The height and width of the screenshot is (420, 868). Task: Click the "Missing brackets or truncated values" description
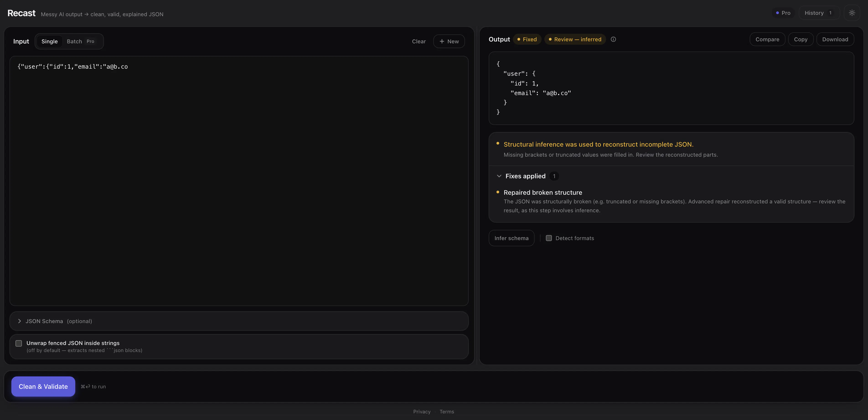[x=611, y=155]
